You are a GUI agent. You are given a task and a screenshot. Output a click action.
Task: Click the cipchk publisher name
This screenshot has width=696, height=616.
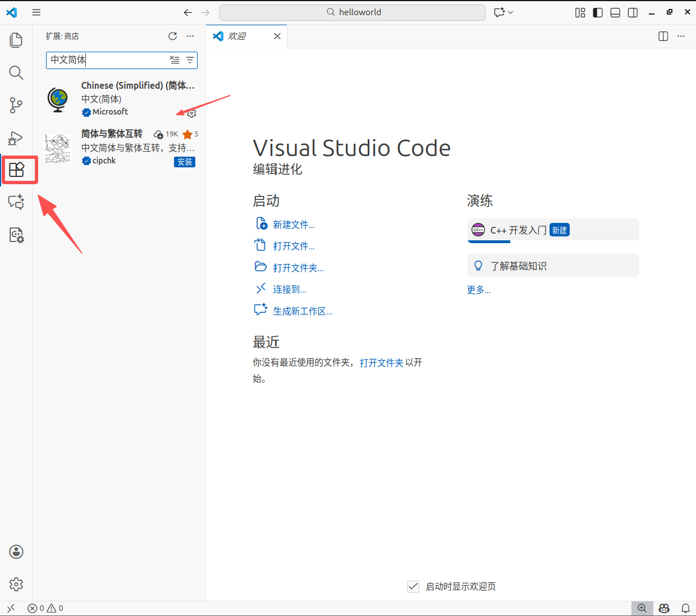point(104,161)
